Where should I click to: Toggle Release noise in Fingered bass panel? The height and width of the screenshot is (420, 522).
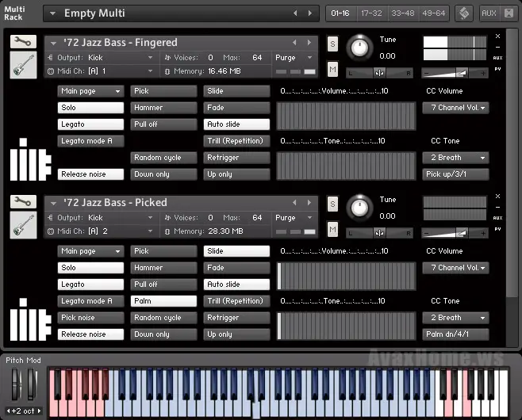point(90,174)
